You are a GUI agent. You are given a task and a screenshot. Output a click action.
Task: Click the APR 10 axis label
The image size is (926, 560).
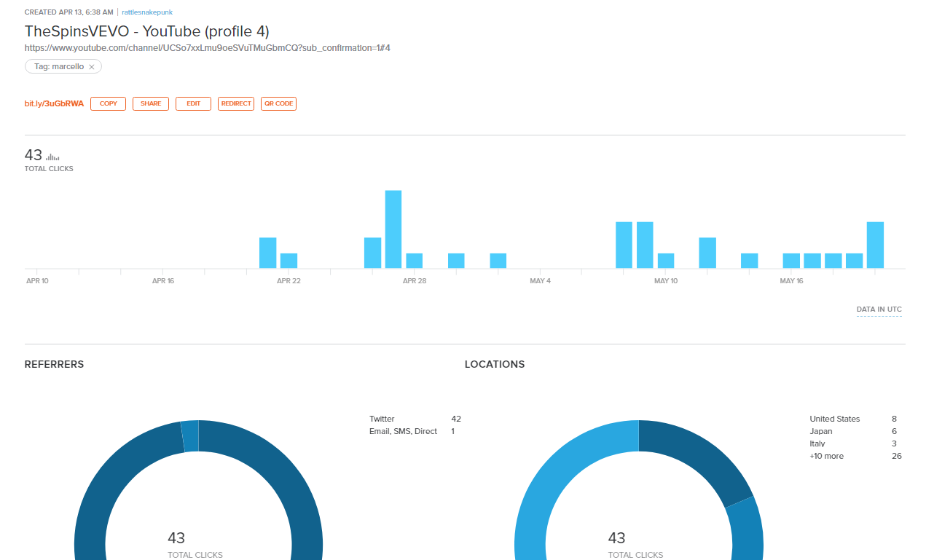(x=37, y=281)
